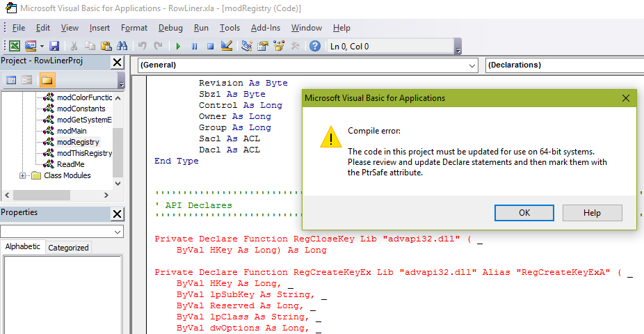The image size is (644, 334).
Task: Click the Reset stop icon
Action: pyautogui.click(x=210, y=47)
